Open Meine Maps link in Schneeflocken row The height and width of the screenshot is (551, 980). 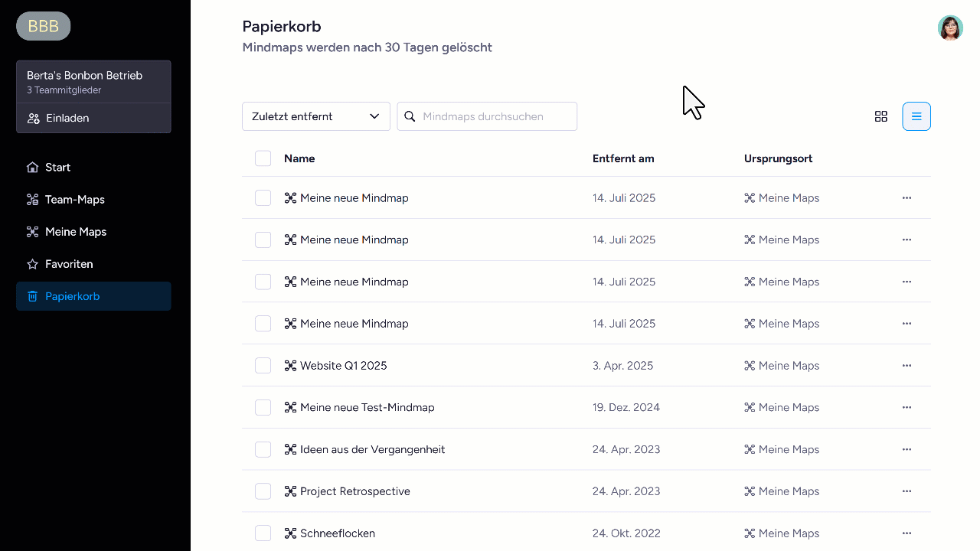(782, 533)
